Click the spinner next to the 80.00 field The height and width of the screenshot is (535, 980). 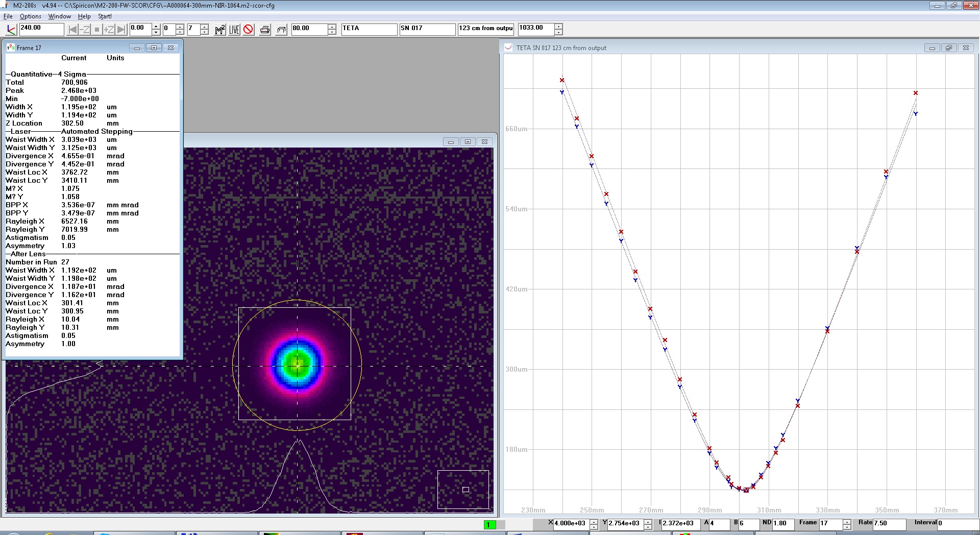(x=332, y=29)
